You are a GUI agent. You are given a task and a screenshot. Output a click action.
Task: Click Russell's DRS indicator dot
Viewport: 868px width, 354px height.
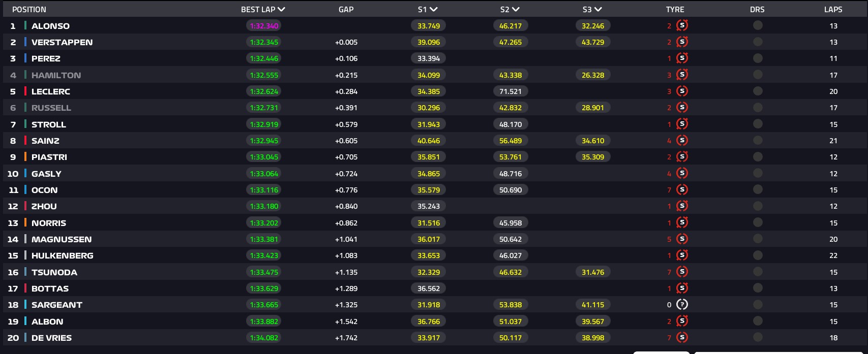(x=757, y=108)
